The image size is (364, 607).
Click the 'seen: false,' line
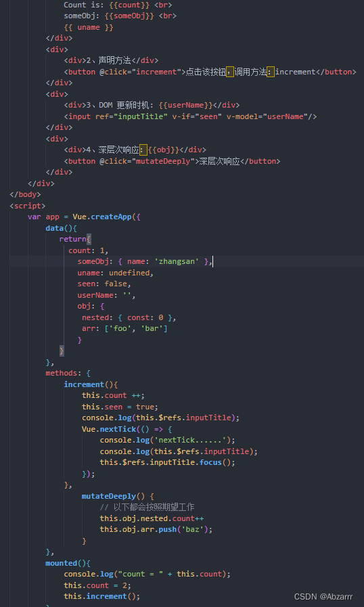pos(105,284)
